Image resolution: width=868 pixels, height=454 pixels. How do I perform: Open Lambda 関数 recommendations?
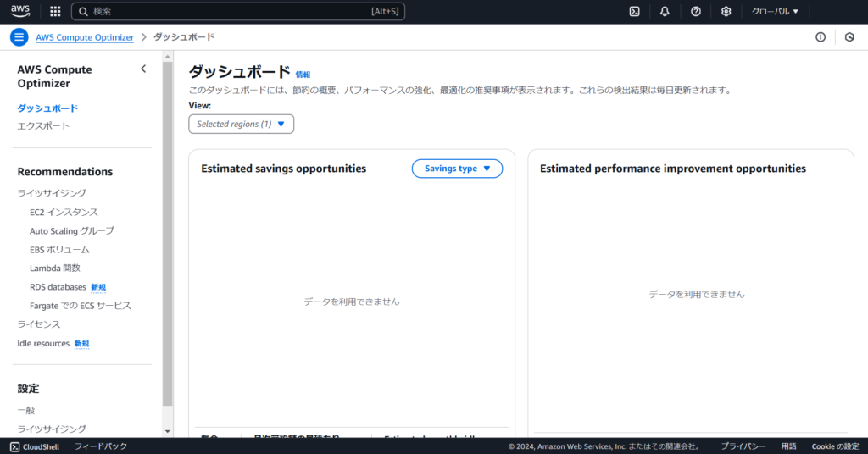55,269
